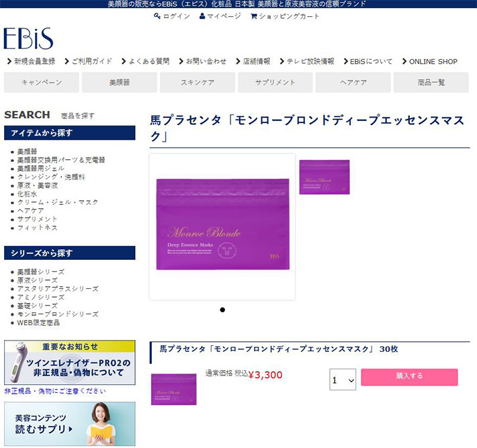Select the 美顔器 category tab
The image size is (477, 448).
point(120,82)
